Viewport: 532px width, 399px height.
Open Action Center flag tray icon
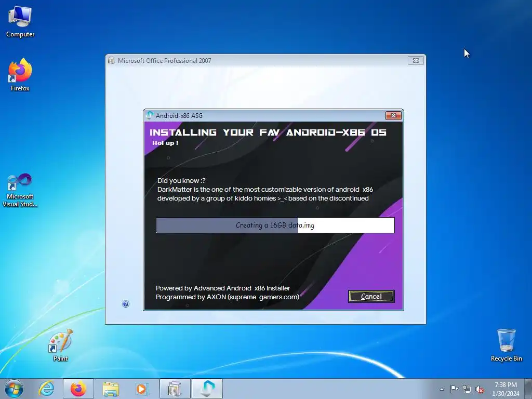[454, 389]
